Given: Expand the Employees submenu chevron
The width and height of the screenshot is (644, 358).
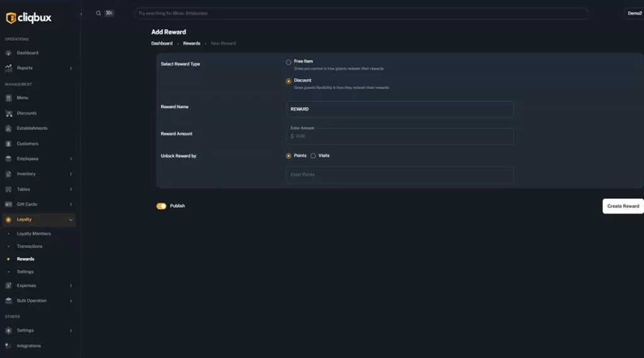Looking at the screenshot, I should [x=70, y=159].
